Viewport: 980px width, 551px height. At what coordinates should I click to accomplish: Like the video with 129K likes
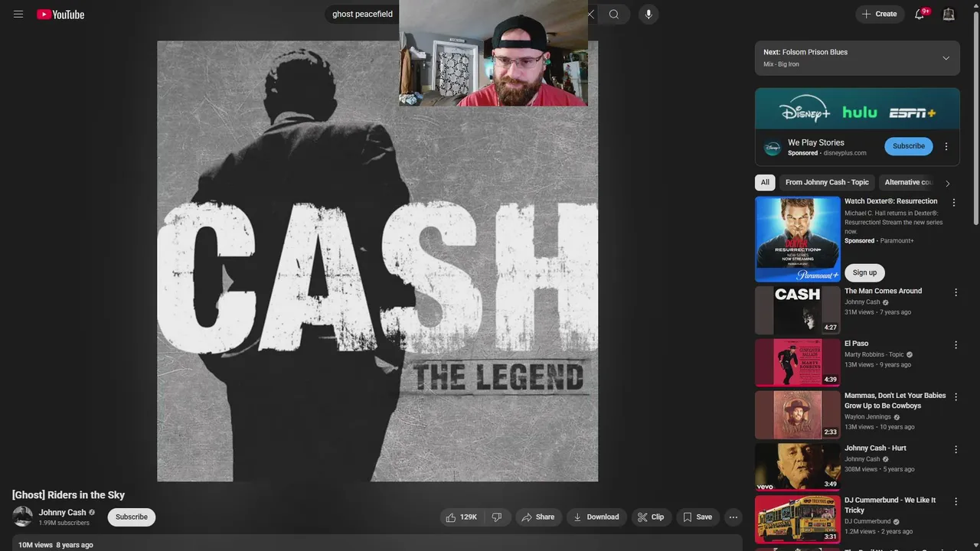pos(462,517)
